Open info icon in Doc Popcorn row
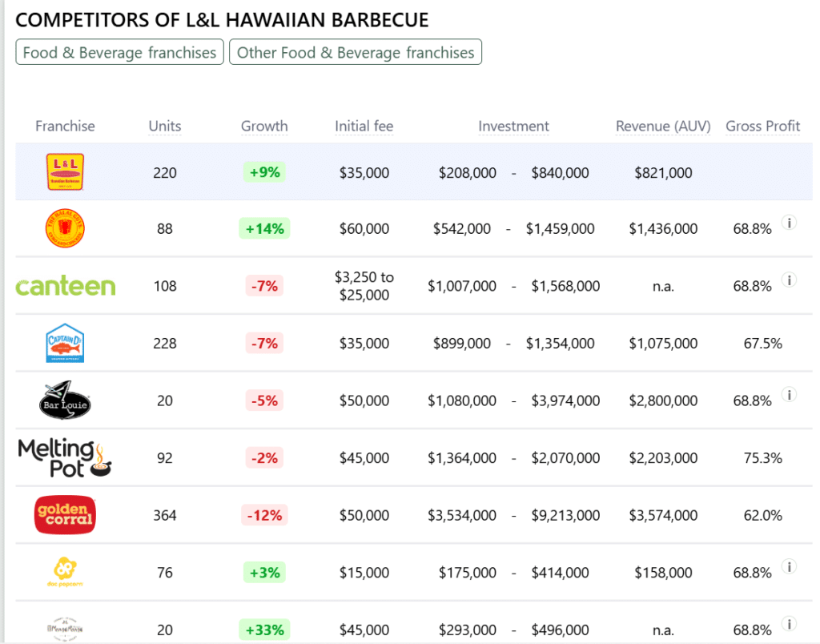Screen dimensions: 820x644 789,566
